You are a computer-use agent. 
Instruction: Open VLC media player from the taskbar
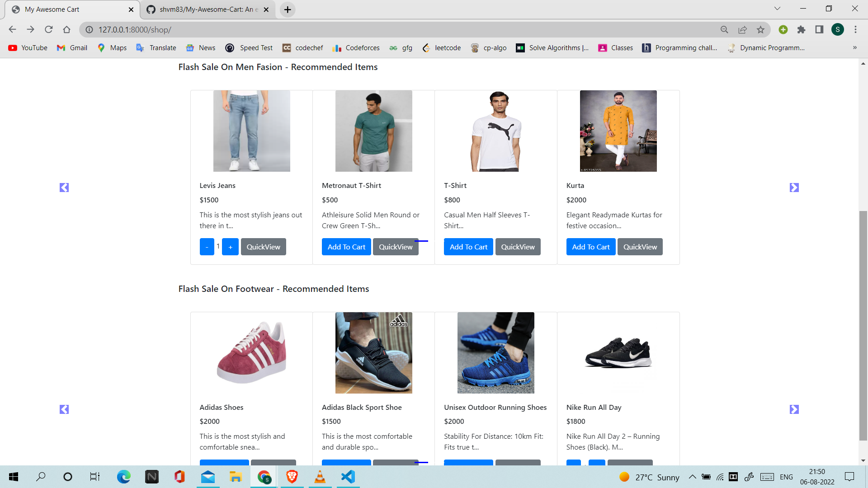tap(320, 477)
